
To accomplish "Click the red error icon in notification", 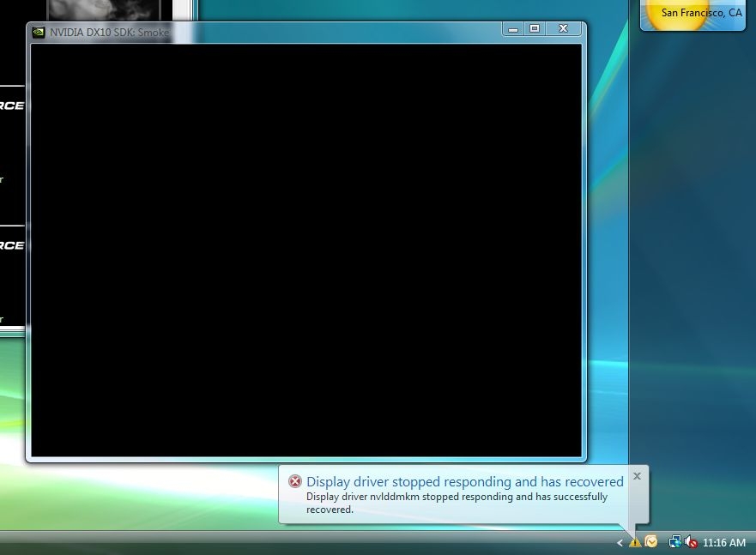I will (x=295, y=481).
